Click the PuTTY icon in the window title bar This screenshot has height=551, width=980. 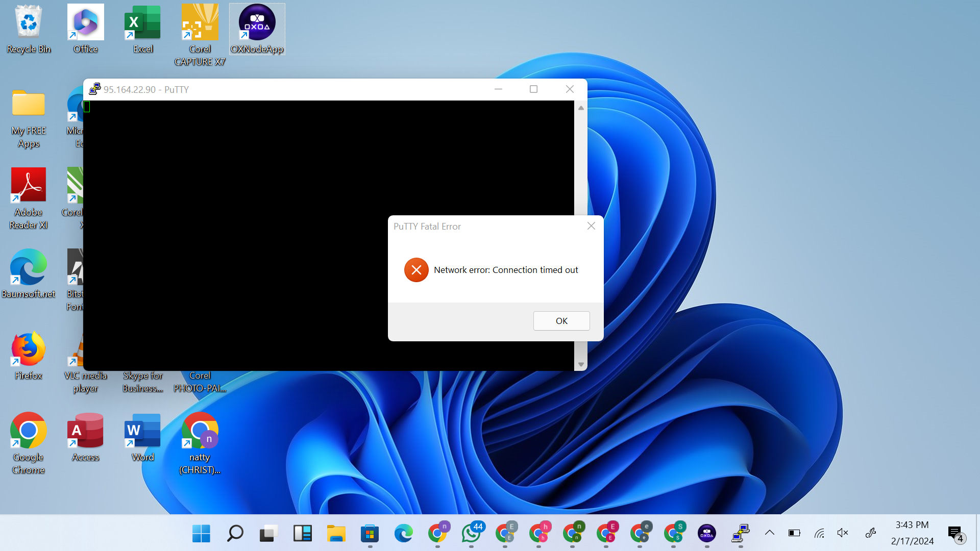point(94,89)
